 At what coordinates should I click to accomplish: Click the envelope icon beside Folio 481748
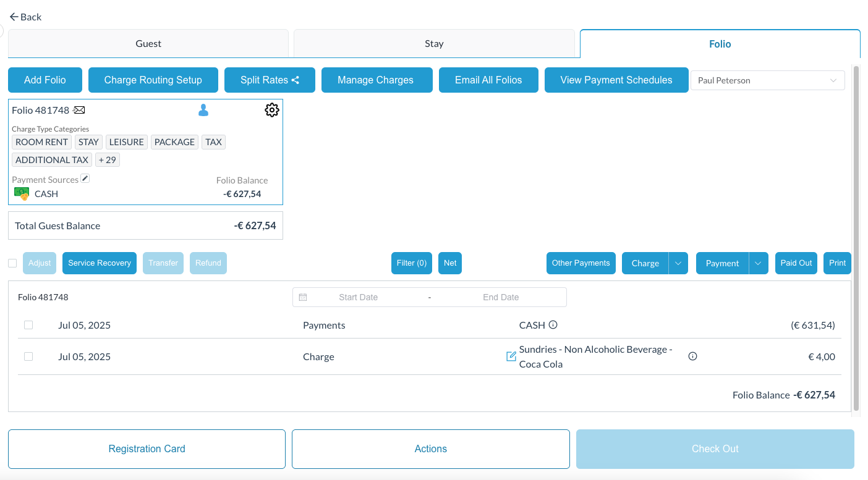pos(79,110)
